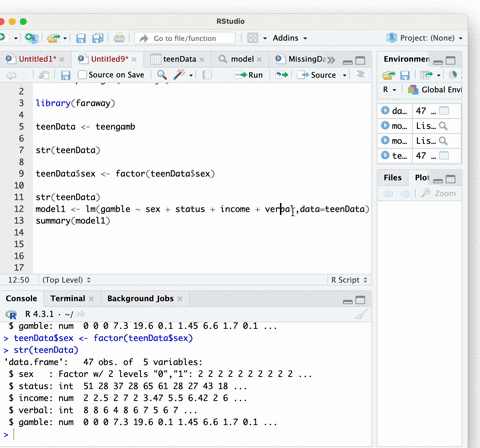The image size is (480, 448).
Task: Toggle Source on Save checkbox
Action: [82, 74]
